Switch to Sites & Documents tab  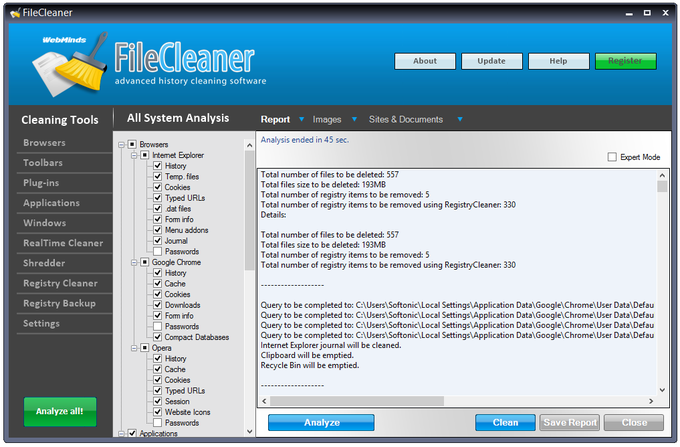tap(405, 119)
